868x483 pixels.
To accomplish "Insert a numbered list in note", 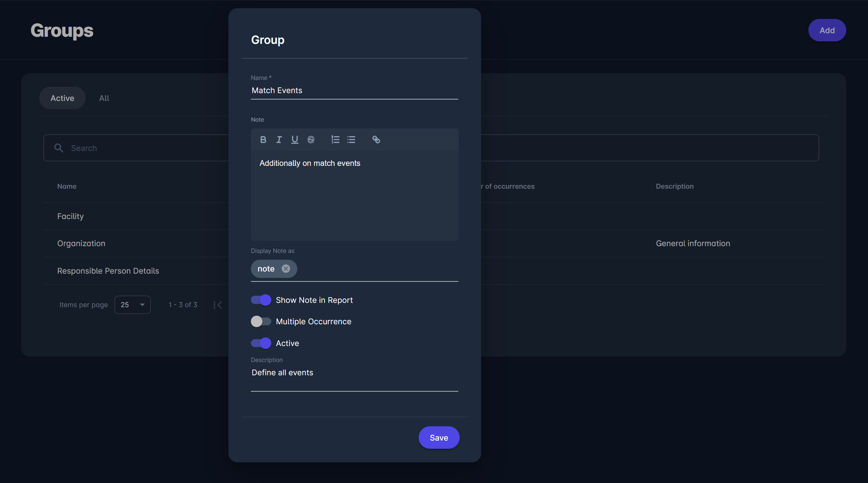I will coord(335,139).
